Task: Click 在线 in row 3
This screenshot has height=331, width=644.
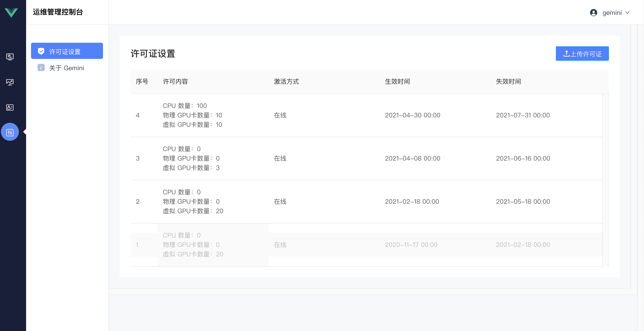Action: [x=280, y=159]
